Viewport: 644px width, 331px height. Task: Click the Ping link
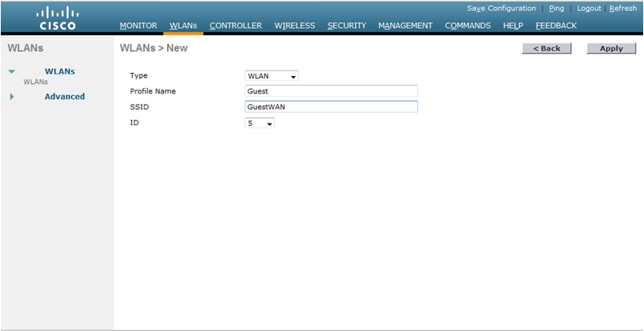pos(556,8)
